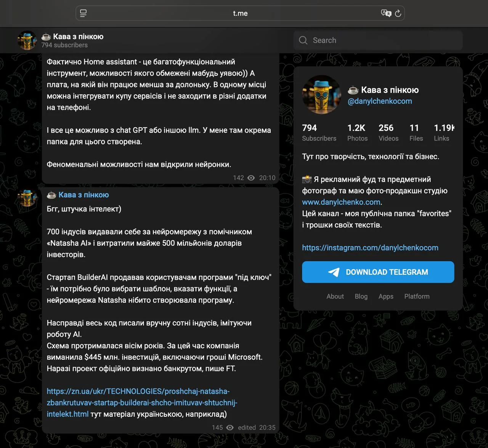Click the 794 subscribers header text
Viewport: 488px width, 448px height.
64,45
